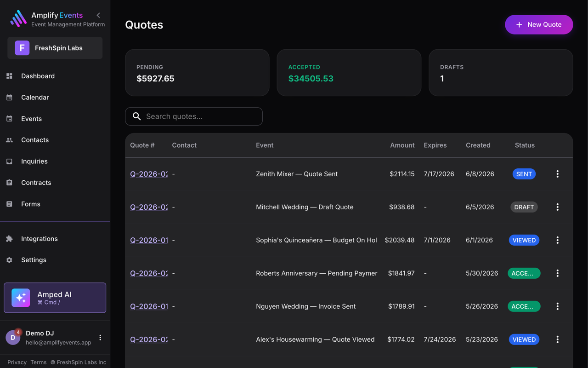Open the quote link for Zenith Mixer
The width and height of the screenshot is (588, 368).
149,174
